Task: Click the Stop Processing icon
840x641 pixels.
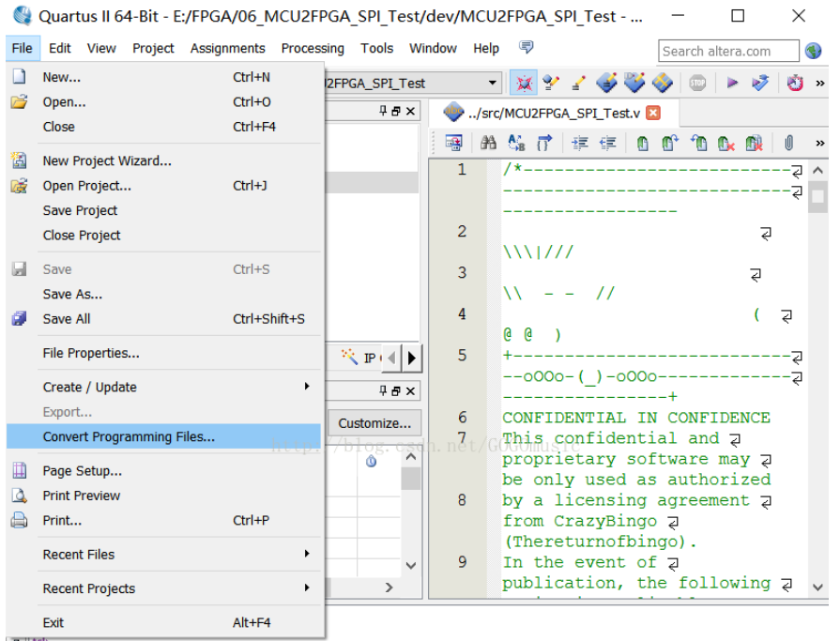Action: [x=697, y=83]
